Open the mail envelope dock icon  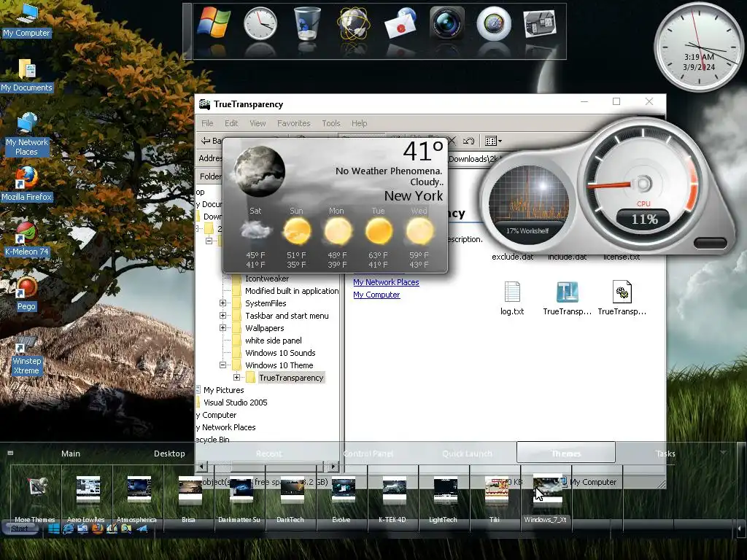pyautogui.click(x=400, y=23)
